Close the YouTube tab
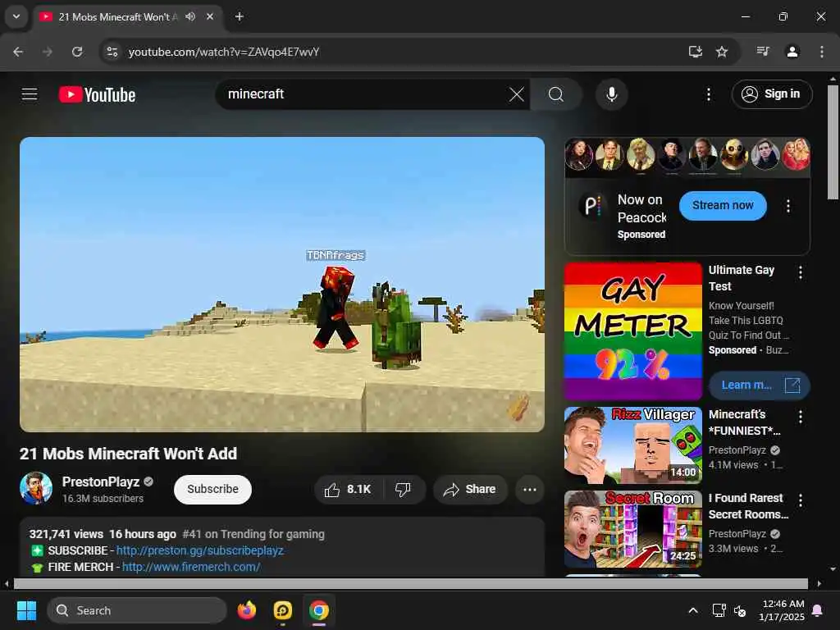Image resolution: width=840 pixels, height=630 pixels. click(x=210, y=16)
